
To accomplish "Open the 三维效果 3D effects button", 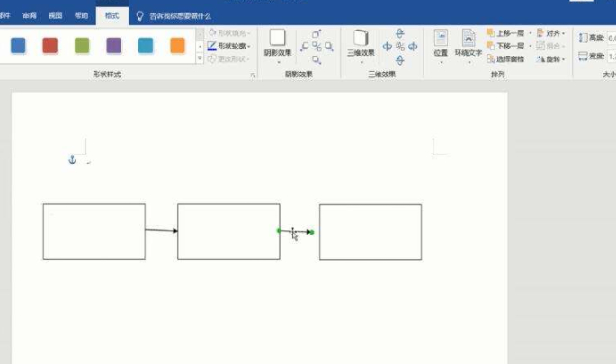I will (x=361, y=41).
